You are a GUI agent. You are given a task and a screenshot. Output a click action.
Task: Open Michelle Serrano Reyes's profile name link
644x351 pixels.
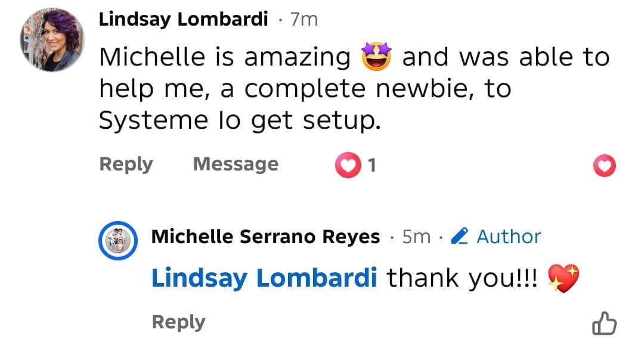coord(265,237)
